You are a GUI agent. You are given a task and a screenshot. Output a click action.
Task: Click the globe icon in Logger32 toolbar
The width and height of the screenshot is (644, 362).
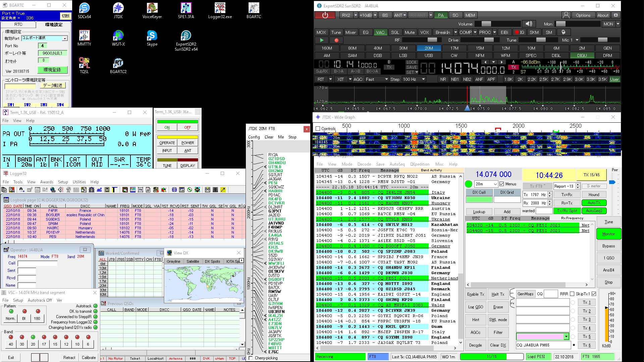53,190
